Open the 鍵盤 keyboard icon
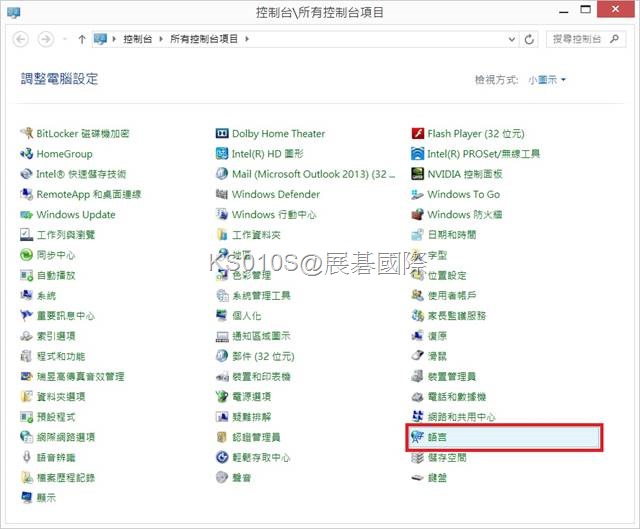 (418, 477)
